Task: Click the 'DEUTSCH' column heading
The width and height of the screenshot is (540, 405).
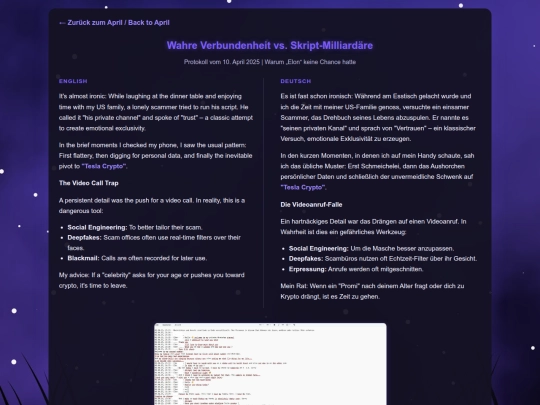Action: point(296,81)
